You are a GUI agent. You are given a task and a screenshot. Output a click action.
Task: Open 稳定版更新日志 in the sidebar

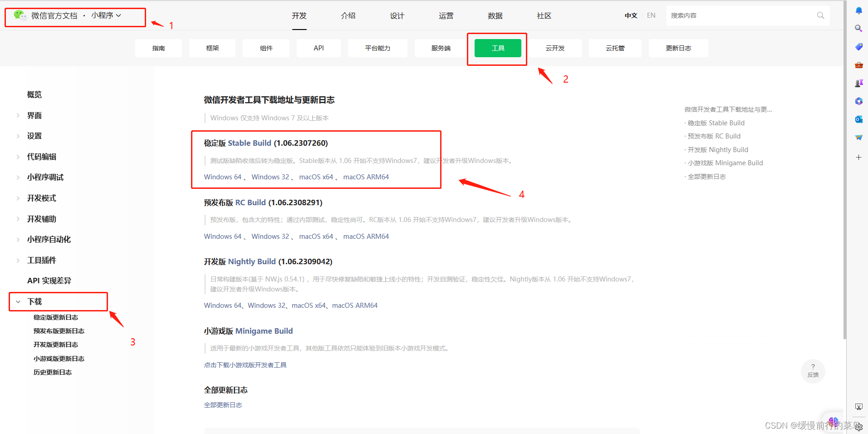click(56, 317)
